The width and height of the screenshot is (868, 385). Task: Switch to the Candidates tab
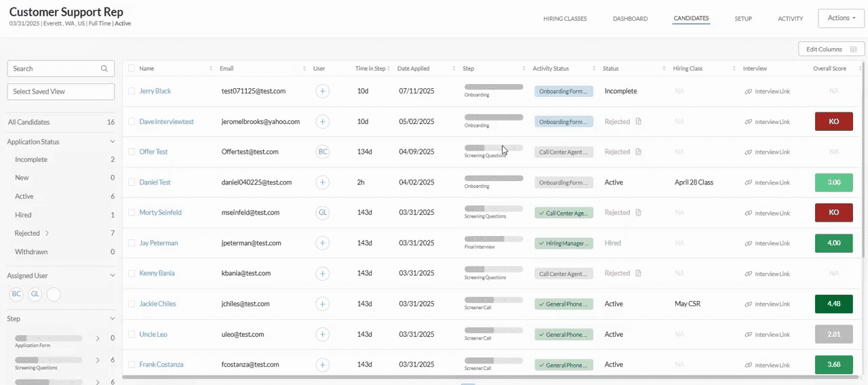pyautogui.click(x=691, y=19)
